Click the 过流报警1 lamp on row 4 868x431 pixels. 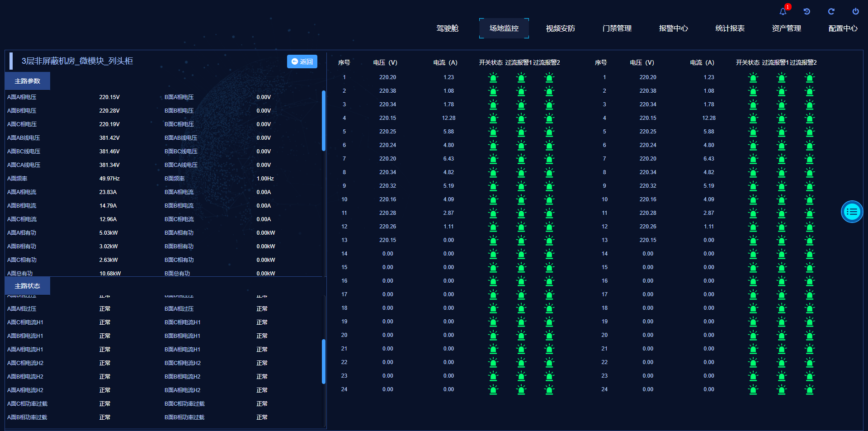click(521, 118)
